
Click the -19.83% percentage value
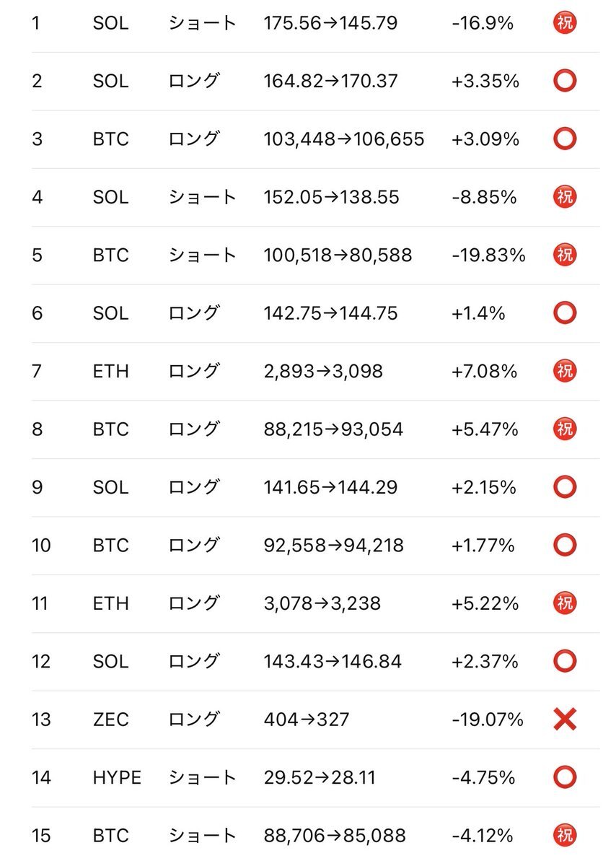[488, 255]
